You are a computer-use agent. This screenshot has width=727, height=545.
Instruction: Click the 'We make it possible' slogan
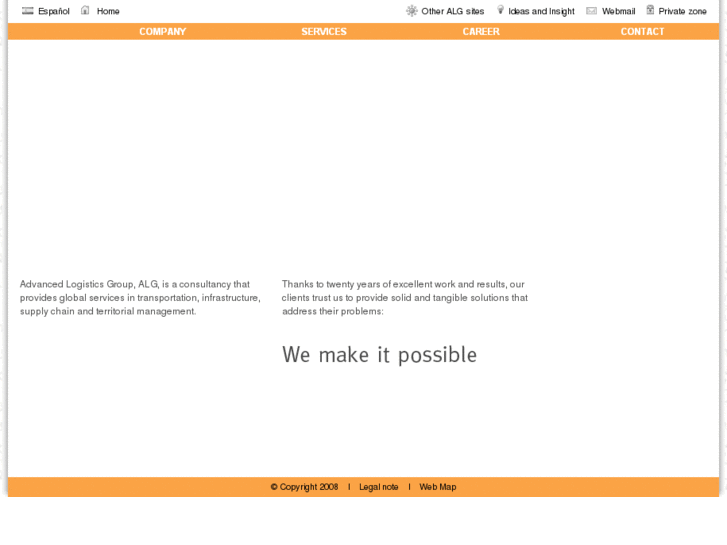[379, 355]
